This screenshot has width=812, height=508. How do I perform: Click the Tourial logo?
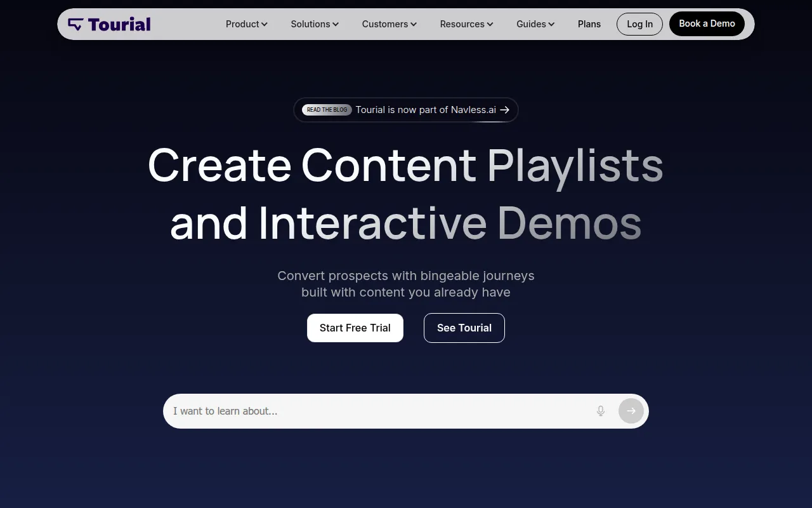coord(109,24)
